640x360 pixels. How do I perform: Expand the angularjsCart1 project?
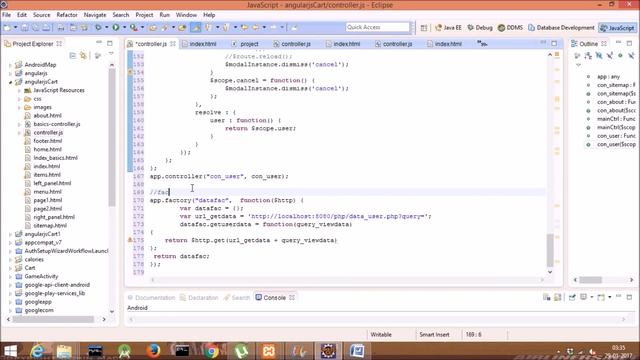pyautogui.click(x=10, y=234)
